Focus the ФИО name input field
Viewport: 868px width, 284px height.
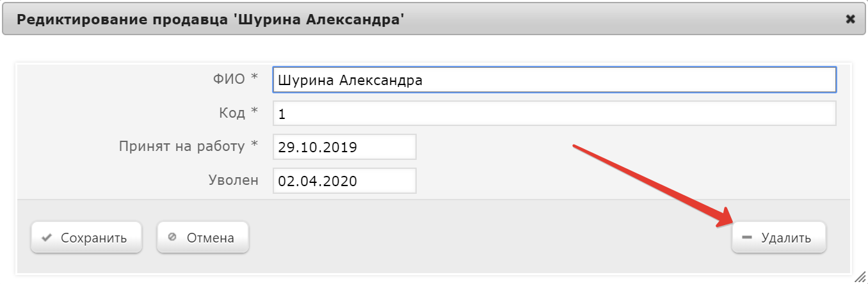pyautogui.click(x=554, y=80)
